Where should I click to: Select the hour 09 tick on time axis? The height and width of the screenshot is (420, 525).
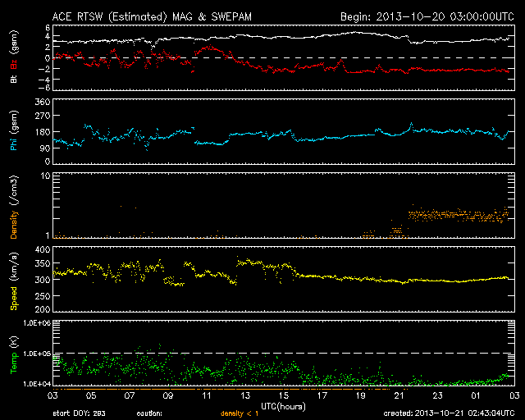(x=168, y=395)
